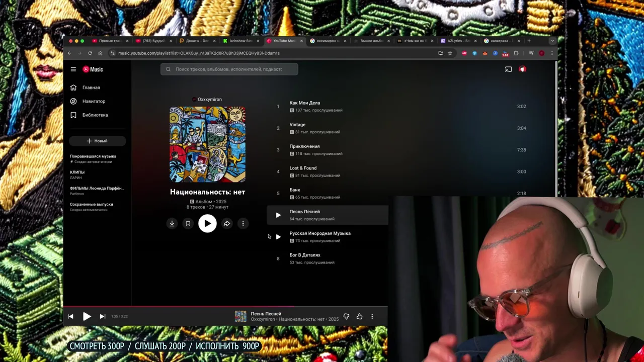This screenshot has width=644, height=362.
Task: Bookmark this page with the star icon
Action: coord(450,53)
